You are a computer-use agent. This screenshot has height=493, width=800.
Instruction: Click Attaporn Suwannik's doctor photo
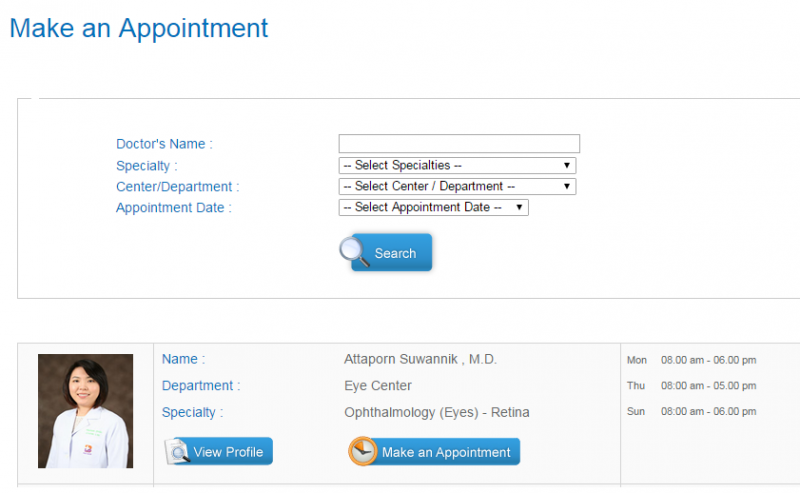(85, 411)
